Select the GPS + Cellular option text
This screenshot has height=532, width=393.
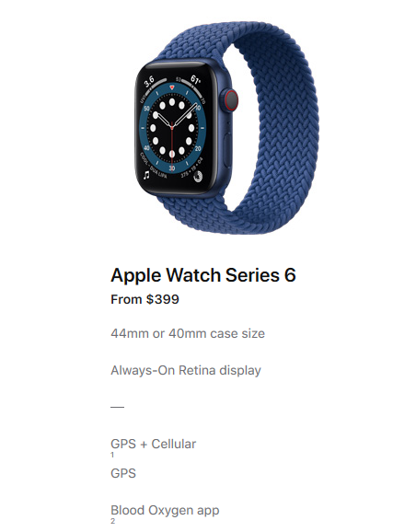click(154, 444)
